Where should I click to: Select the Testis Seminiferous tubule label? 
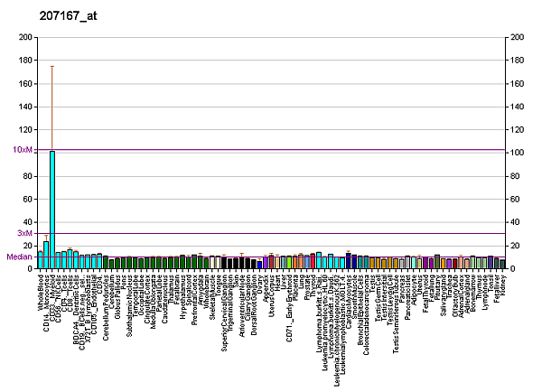click(x=395, y=307)
